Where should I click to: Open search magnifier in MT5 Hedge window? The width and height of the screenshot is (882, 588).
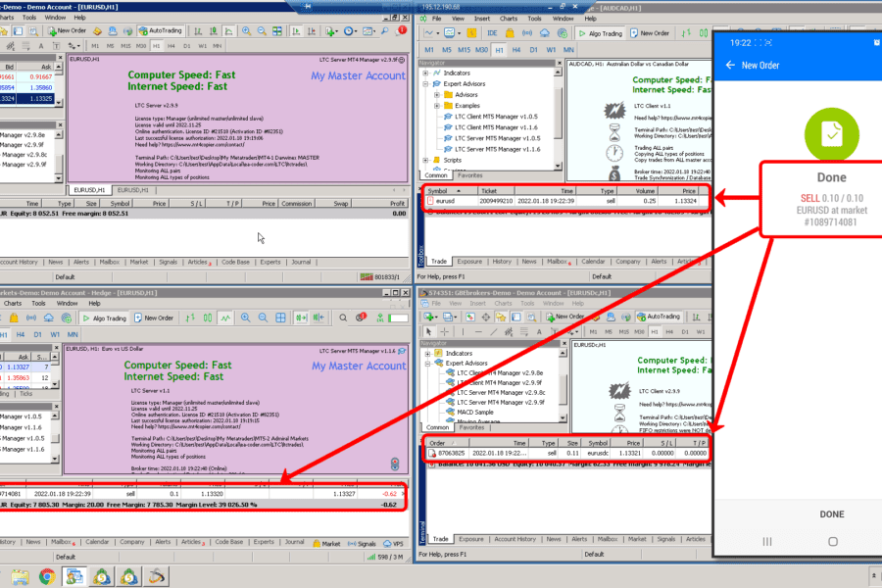pyautogui.click(x=343, y=318)
